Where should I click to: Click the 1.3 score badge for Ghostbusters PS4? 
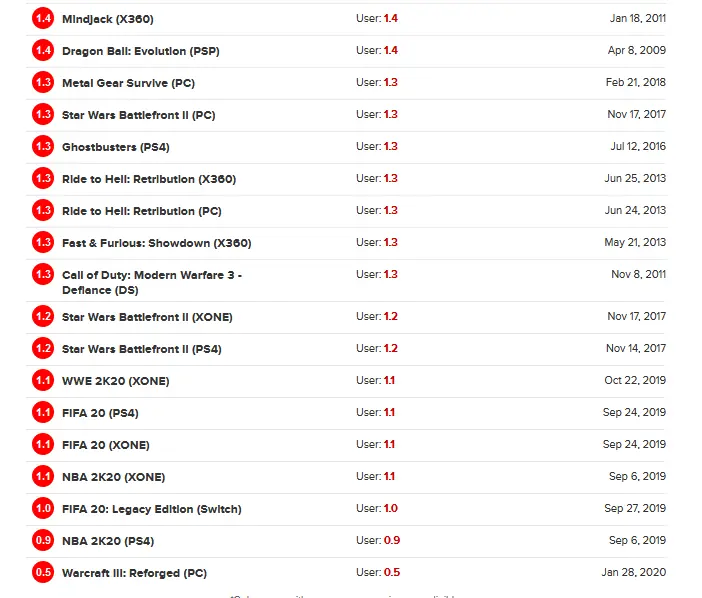[43, 146]
